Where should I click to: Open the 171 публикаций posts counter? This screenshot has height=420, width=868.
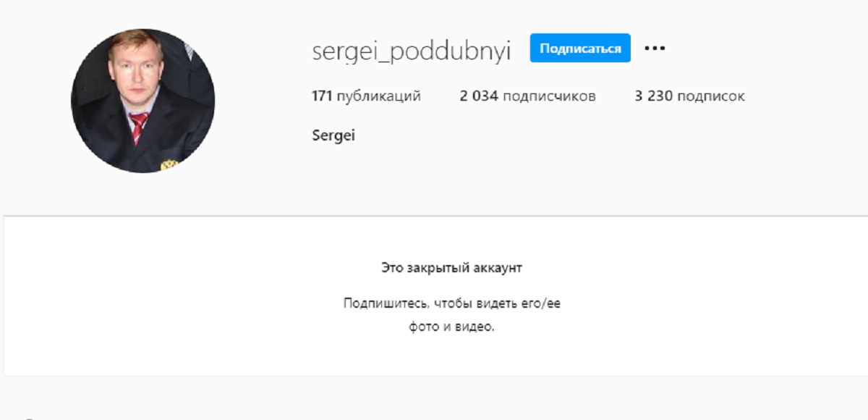click(366, 96)
